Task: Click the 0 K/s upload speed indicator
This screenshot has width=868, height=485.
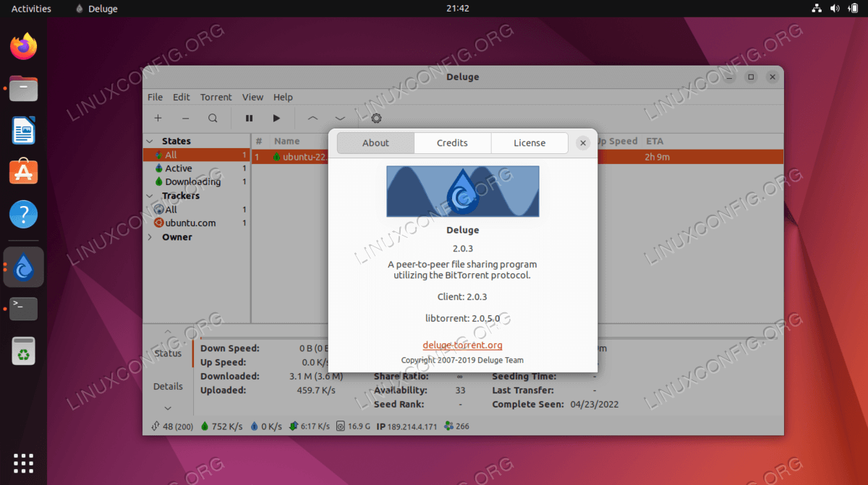Action: (266, 426)
